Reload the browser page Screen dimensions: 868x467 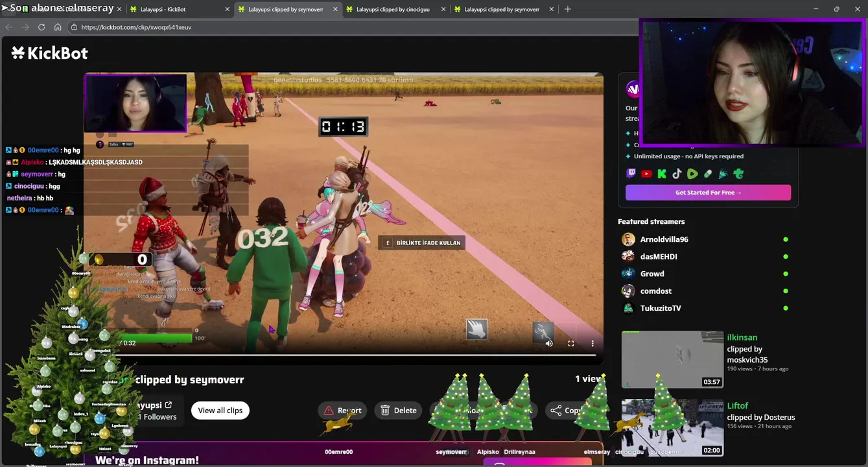[41, 27]
